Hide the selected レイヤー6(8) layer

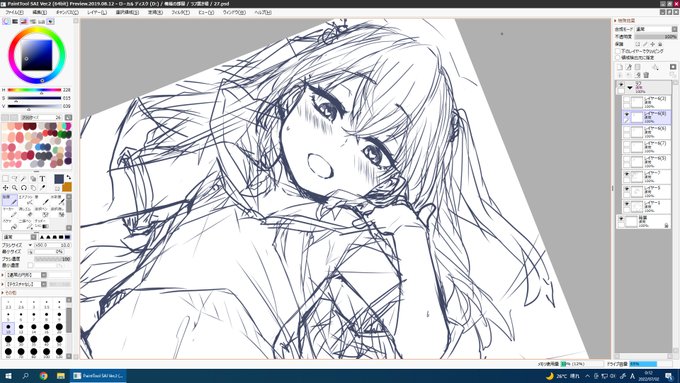(626, 114)
